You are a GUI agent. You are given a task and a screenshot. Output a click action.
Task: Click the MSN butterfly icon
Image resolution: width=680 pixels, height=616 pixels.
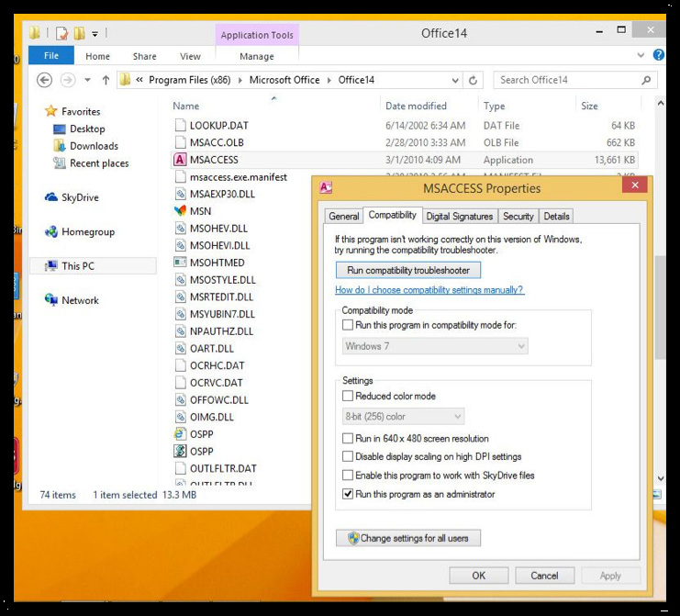point(180,211)
